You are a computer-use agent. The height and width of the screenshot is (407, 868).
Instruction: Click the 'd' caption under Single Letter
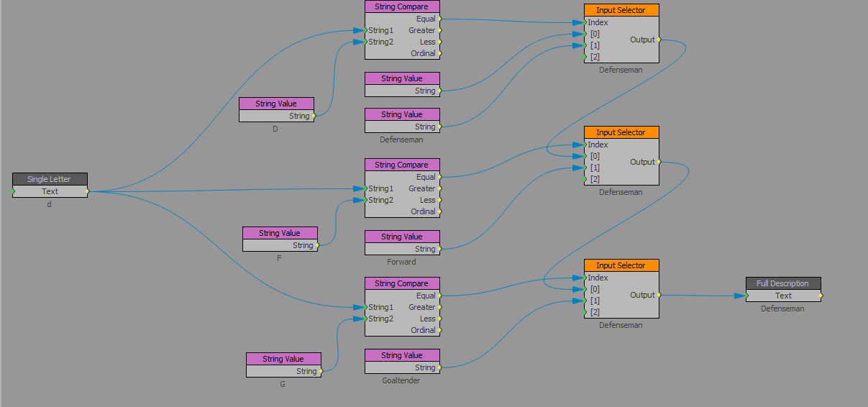pyautogui.click(x=49, y=204)
